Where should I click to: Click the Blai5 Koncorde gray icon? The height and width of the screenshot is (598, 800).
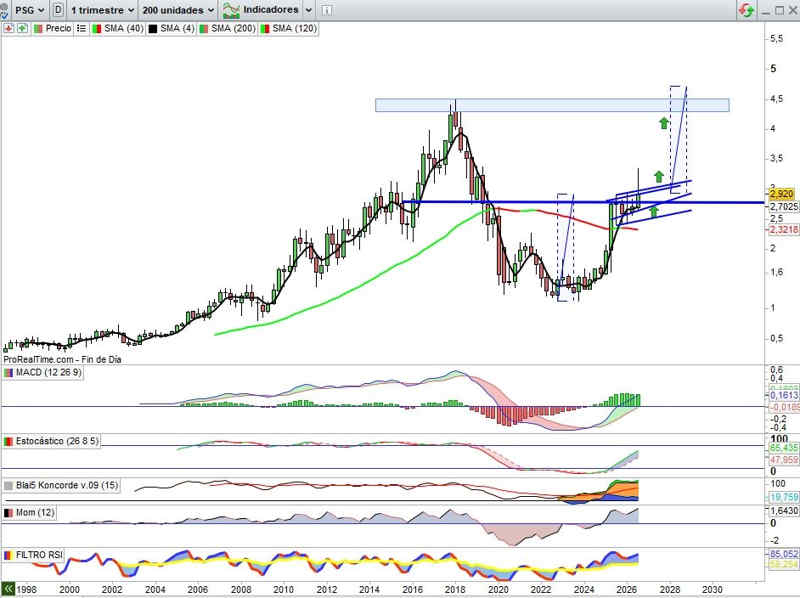8,486
